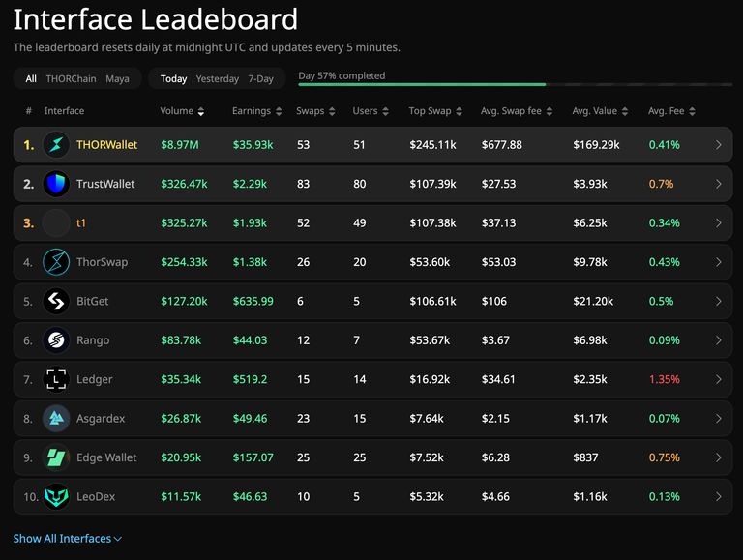743x560 pixels.
Task: Click the TrustWallet interface name
Action: point(105,184)
